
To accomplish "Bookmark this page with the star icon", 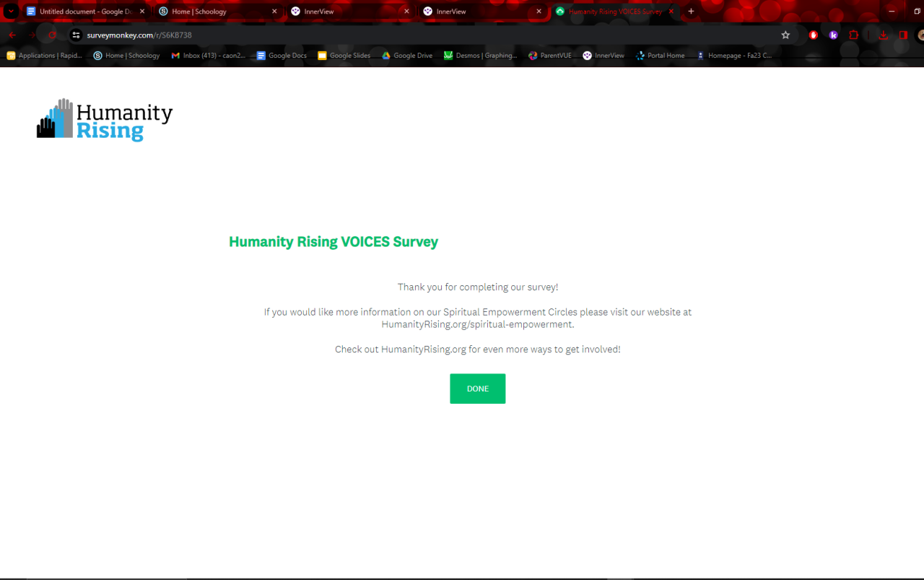I will click(785, 35).
